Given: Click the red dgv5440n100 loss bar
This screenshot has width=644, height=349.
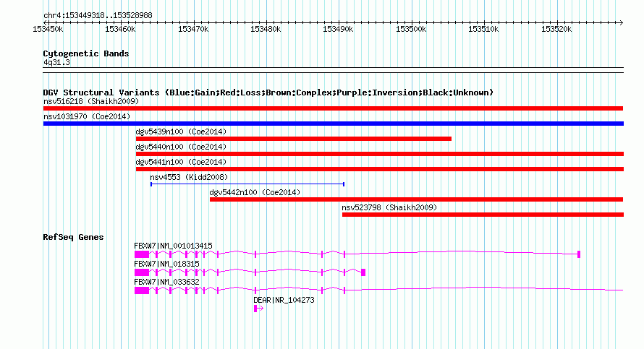Looking at the screenshot, I should point(380,154).
